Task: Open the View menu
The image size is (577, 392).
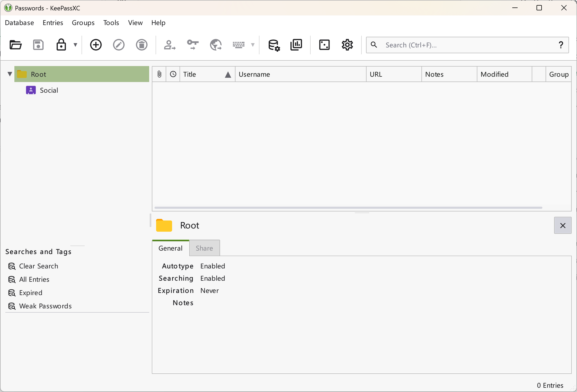Action: pos(135,23)
